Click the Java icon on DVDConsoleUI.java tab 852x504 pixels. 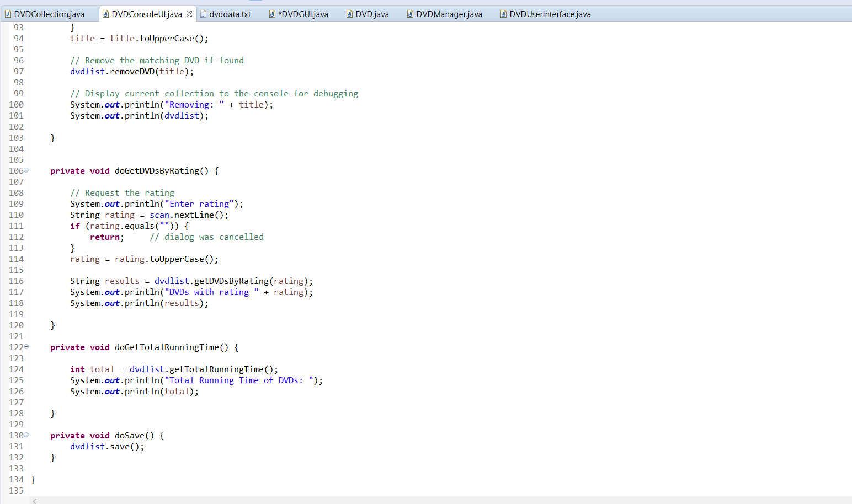click(105, 14)
